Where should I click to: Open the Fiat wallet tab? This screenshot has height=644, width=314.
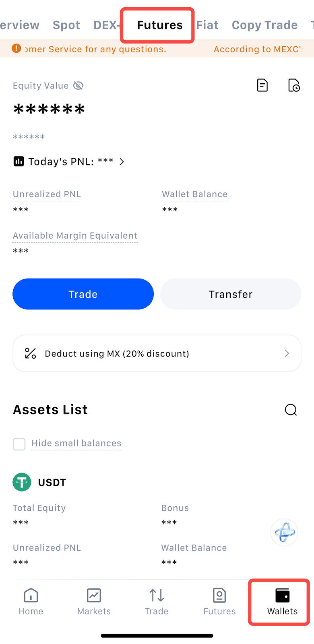click(x=207, y=25)
